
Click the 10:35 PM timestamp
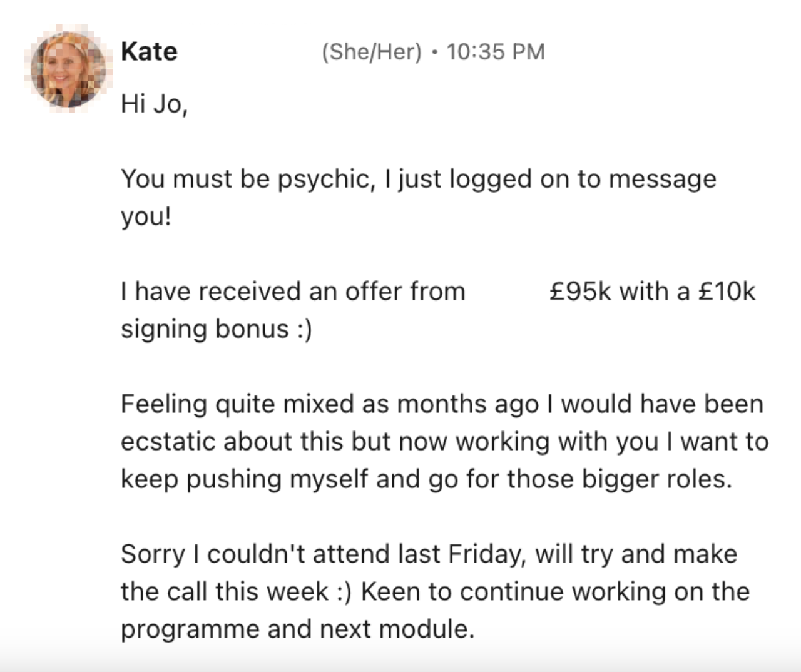tap(496, 51)
